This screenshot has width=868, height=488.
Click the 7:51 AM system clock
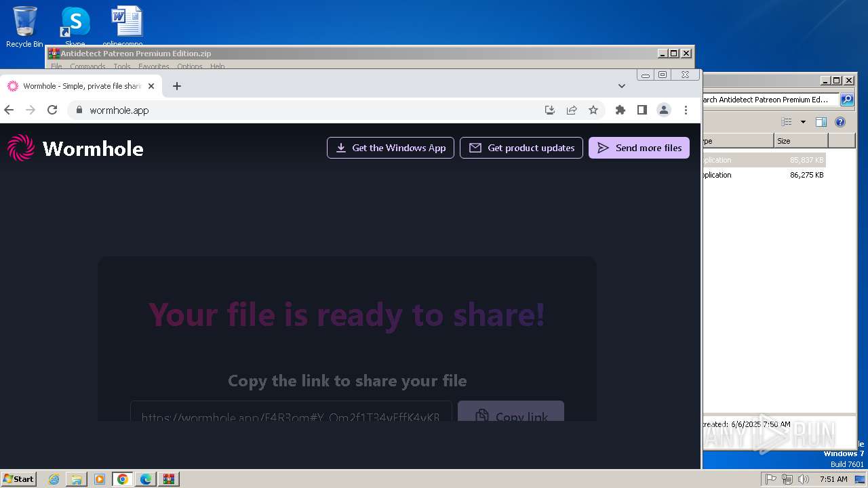pos(833,479)
